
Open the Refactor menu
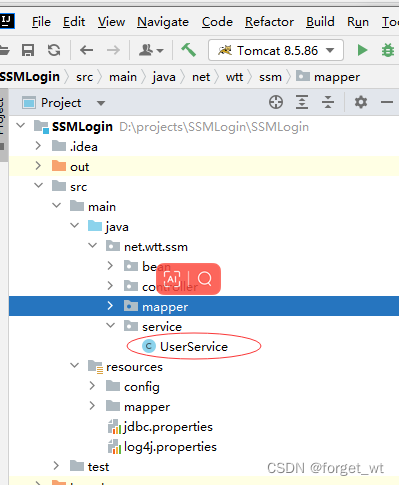coord(269,22)
